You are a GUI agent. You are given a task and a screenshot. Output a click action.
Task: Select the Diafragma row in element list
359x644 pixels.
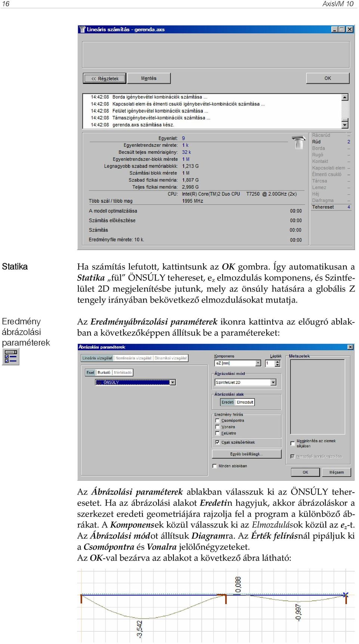tap(331, 200)
